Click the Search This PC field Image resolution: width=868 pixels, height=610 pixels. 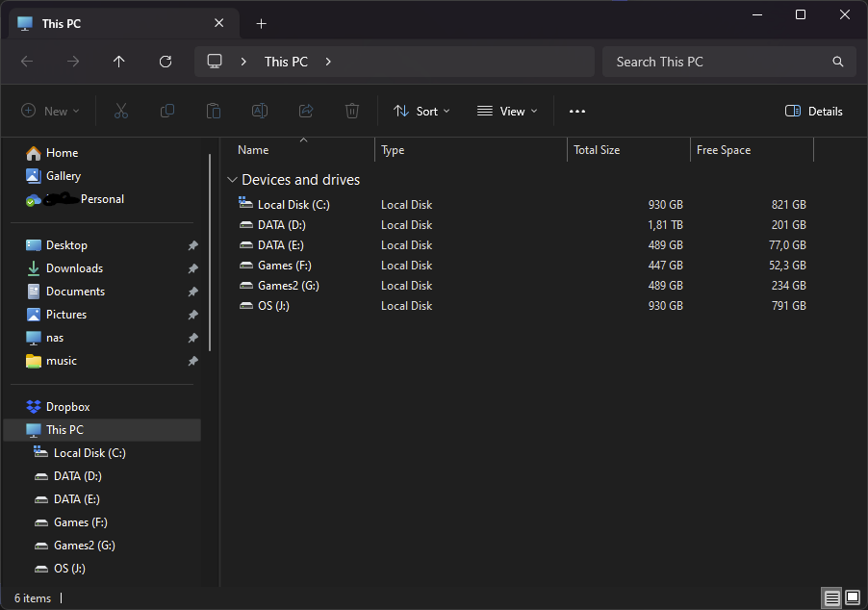(x=729, y=62)
